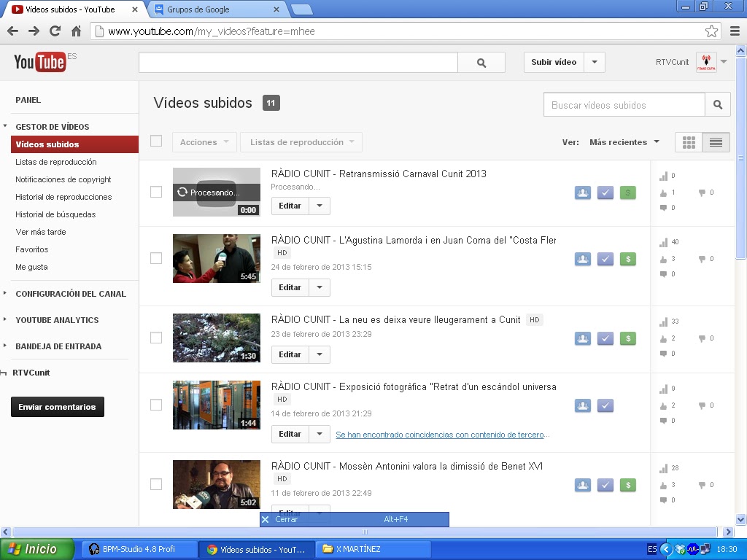The image size is (747, 560).
Task: Go back in browser history
Action: (x=13, y=31)
